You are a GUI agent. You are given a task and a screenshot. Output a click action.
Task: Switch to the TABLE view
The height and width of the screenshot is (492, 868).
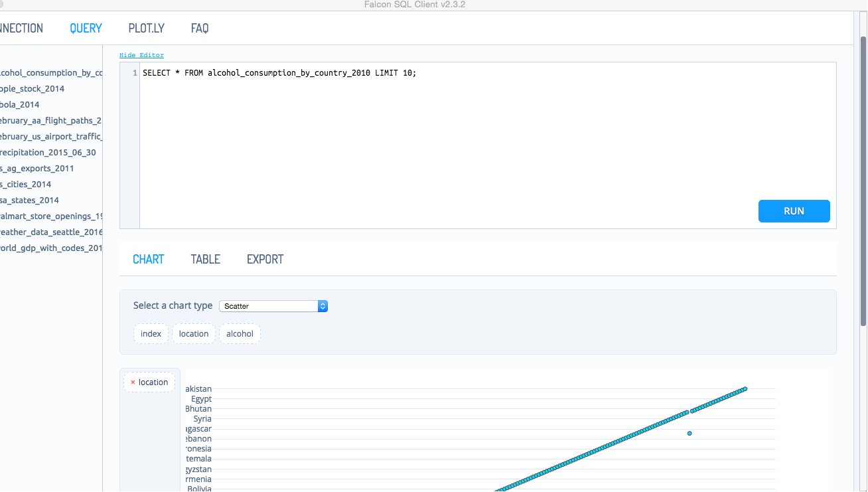pyautogui.click(x=205, y=259)
